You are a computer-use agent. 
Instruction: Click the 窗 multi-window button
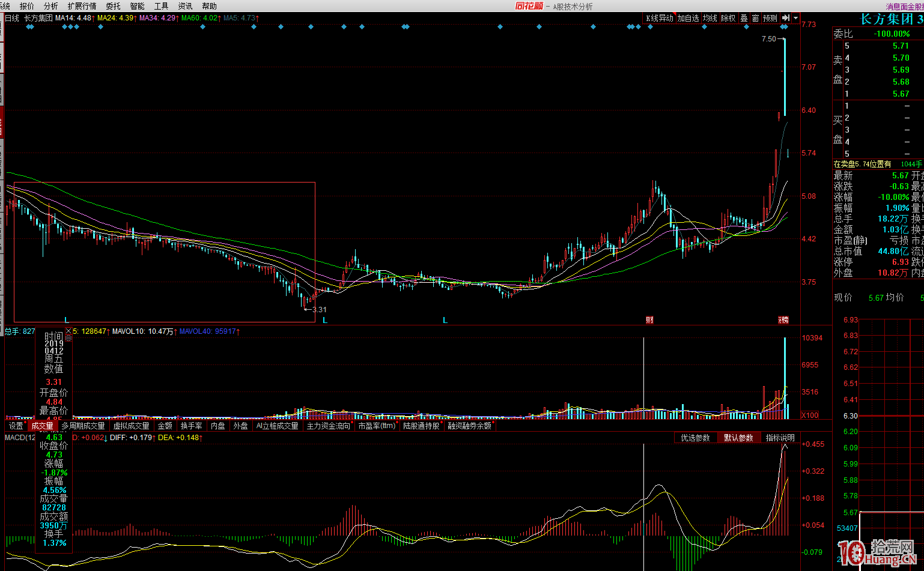(x=755, y=18)
